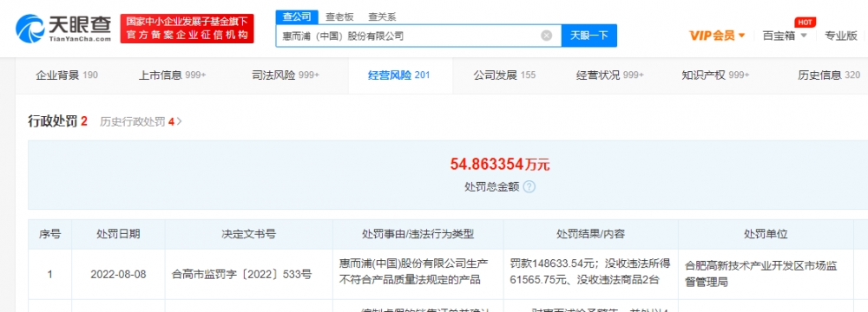868x312 pixels.
Task: Expand the VIP会员 dropdown
Action: tap(717, 36)
